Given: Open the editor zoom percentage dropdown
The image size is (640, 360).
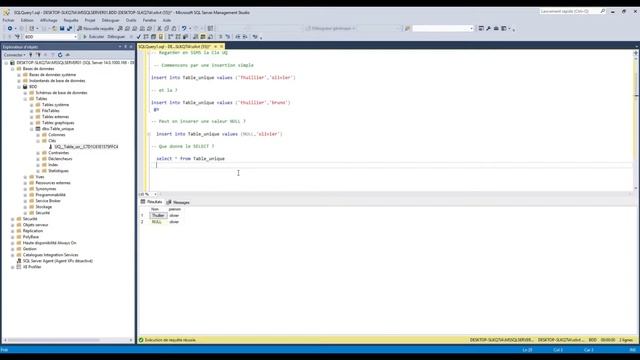Looking at the screenshot, I should pos(155,194).
